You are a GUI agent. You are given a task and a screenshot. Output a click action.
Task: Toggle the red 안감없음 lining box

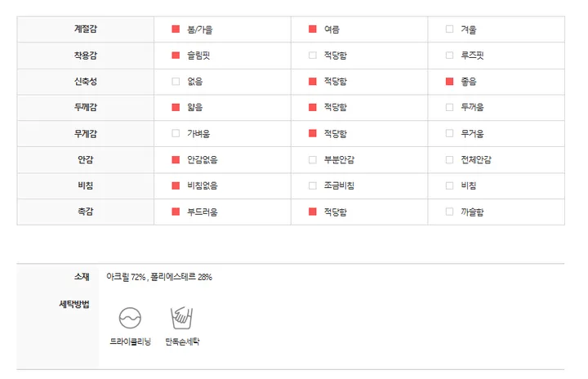(176, 159)
